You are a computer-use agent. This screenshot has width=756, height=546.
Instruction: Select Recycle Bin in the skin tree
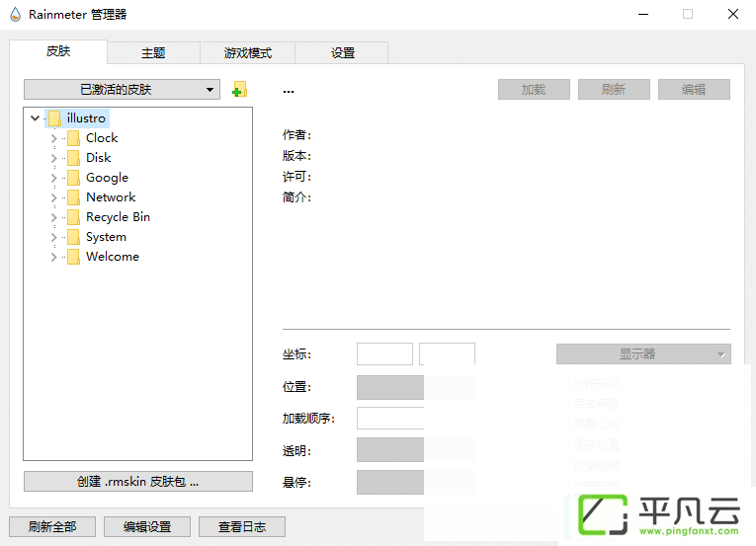coord(119,217)
